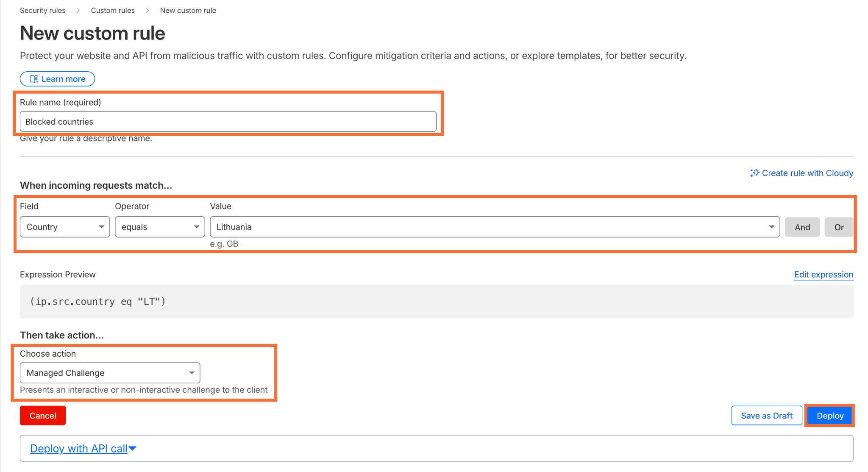Click the chevron on the Country field dropdown
Screen dimensions: 868x472
click(102, 227)
